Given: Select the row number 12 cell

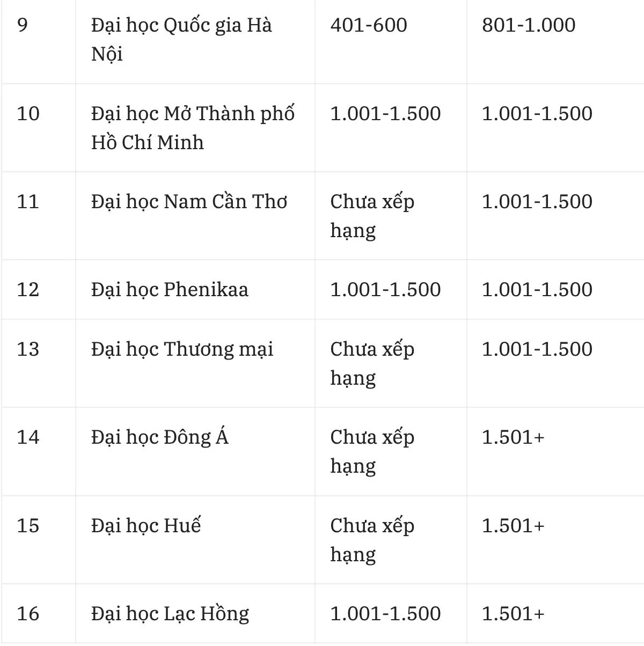Looking at the screenshot, I should pyautogui.click(x=28, y=290).
